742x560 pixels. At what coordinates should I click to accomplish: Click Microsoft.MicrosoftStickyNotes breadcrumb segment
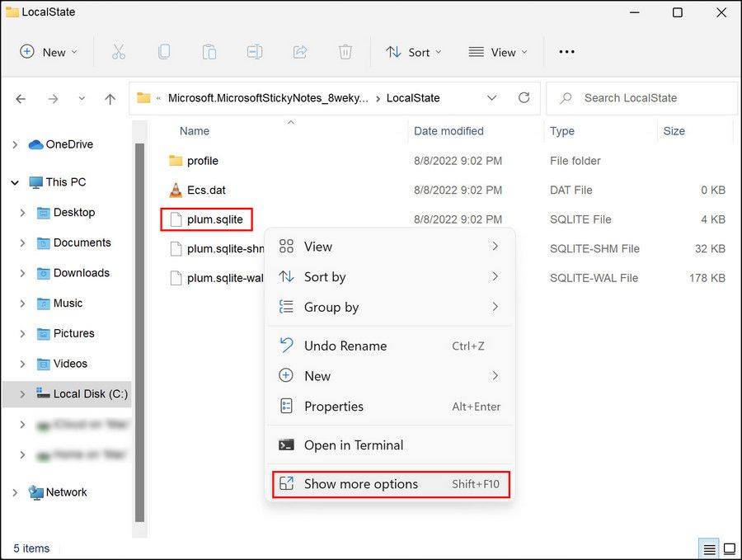pyautogui.click(x=268, y=98)
